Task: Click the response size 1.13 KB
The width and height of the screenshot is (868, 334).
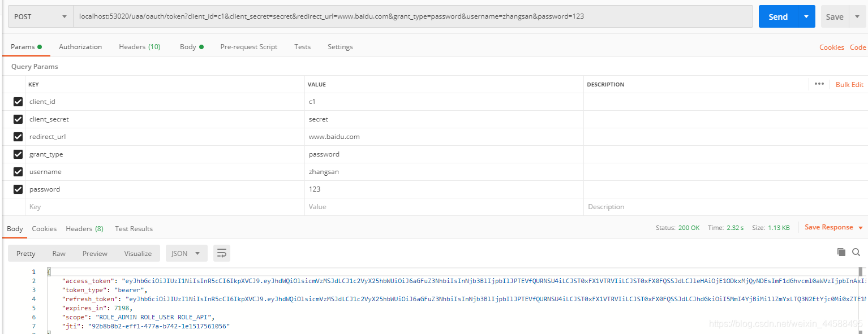Action: 779,228
